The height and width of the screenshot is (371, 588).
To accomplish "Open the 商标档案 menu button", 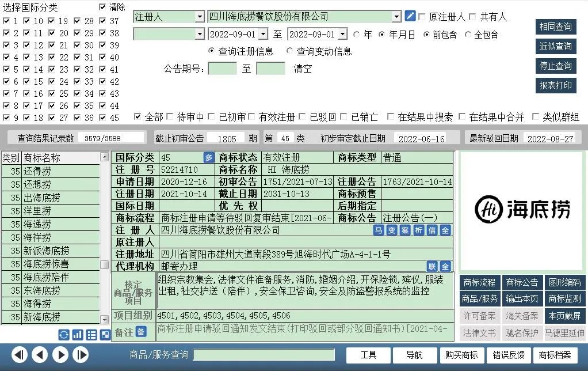I will pyautogui.click(x=555, y=355).
